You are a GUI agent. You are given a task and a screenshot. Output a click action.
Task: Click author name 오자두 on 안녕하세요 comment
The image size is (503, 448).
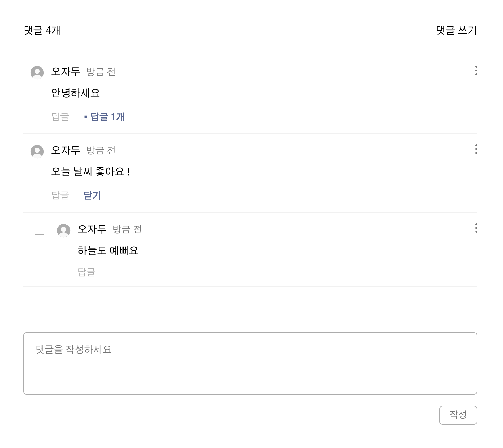(x=66, y=72)
